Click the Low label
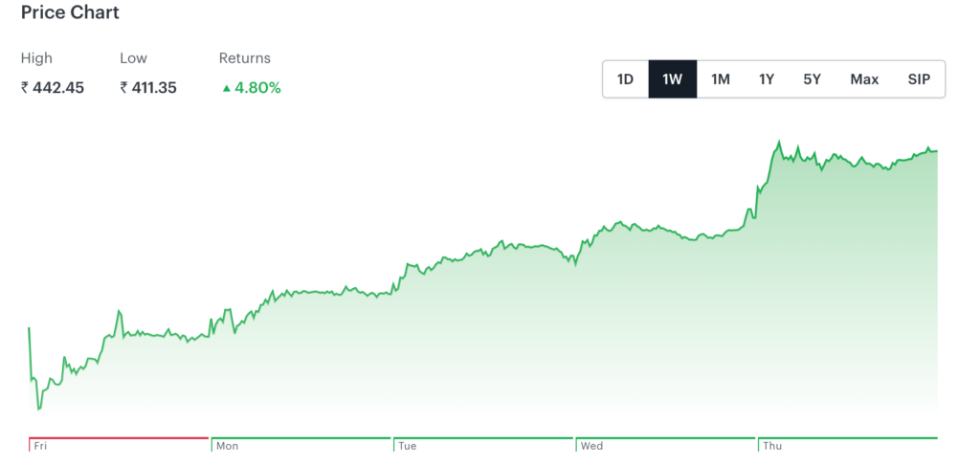The height and width of the screenshot is (466, 980). click(133, 58)
